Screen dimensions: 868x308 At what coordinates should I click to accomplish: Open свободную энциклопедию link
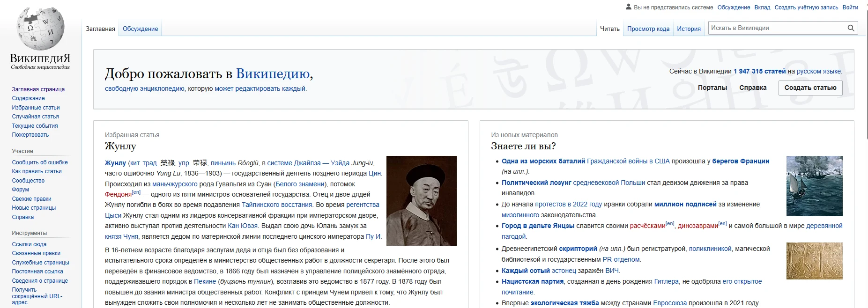pyautogui.click(x=144, y=88)
